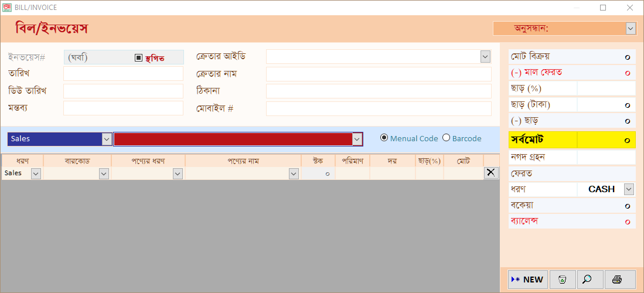Click the trash bin delete icon button
Image resolution: width=644 pixels, height=293 pixels.
[x=563, y=280]
